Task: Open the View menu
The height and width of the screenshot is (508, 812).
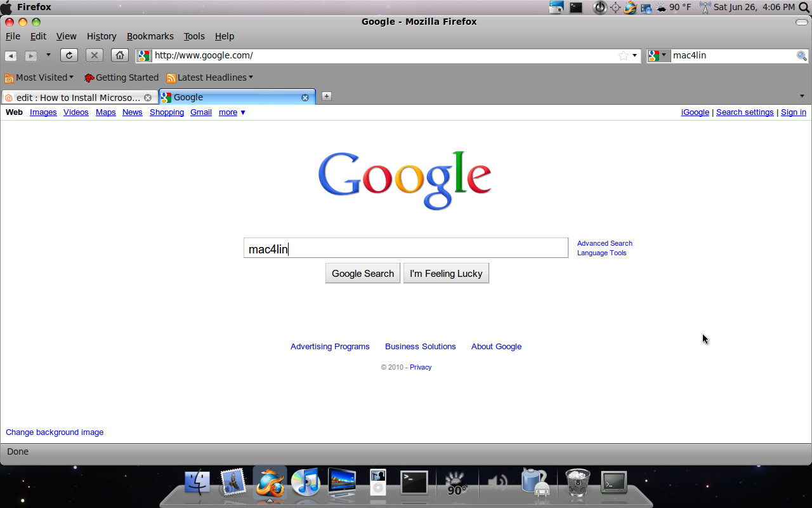Action: [66, 36]
